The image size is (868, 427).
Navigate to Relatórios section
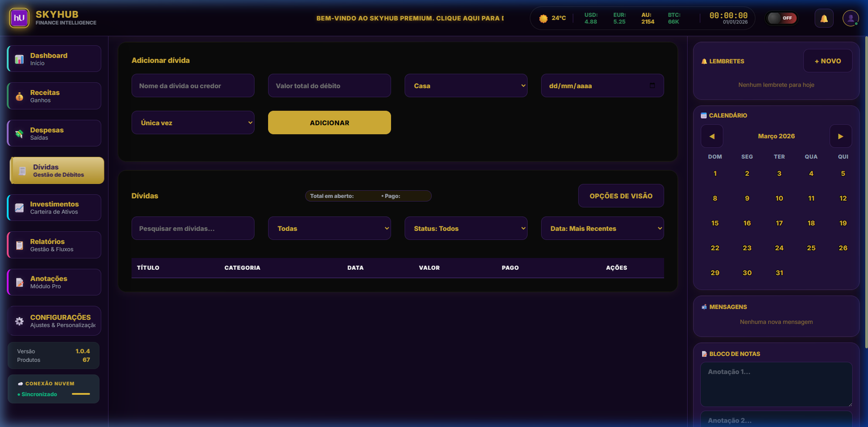pyautogui.click(x=54, y=245)
